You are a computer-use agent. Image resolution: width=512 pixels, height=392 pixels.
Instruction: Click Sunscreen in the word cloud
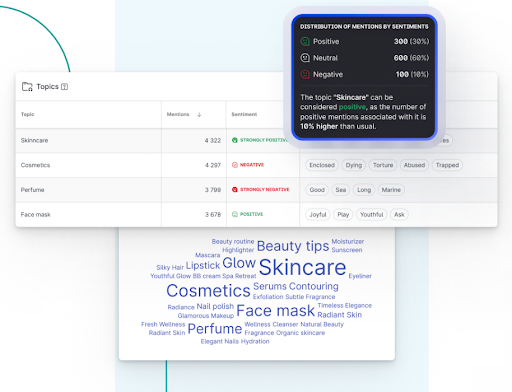347,250
